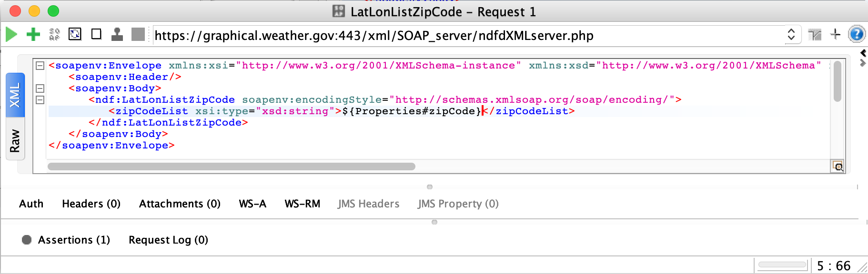Open the Request Log (0) panel
This screenshot has width=868, height=274.
(168, 240)
